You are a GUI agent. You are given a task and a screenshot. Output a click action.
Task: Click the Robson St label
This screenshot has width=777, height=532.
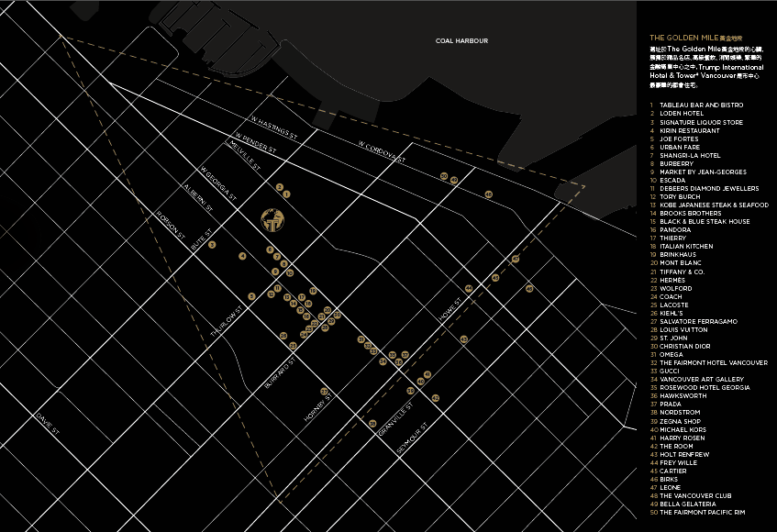point(171,226)
